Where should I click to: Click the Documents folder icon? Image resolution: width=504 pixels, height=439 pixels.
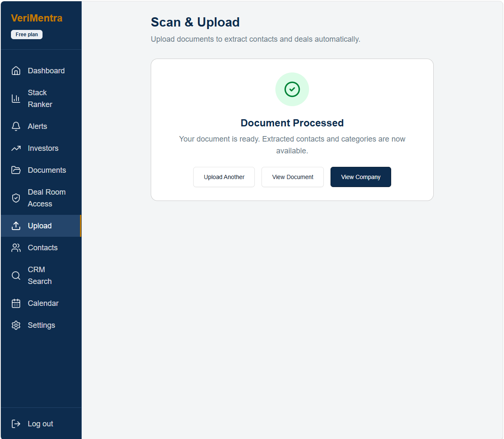click(16, 170)
